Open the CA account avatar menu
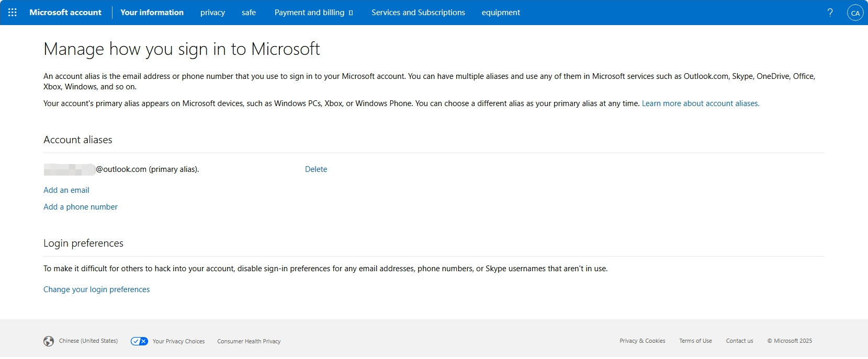 tap(855, 13)
